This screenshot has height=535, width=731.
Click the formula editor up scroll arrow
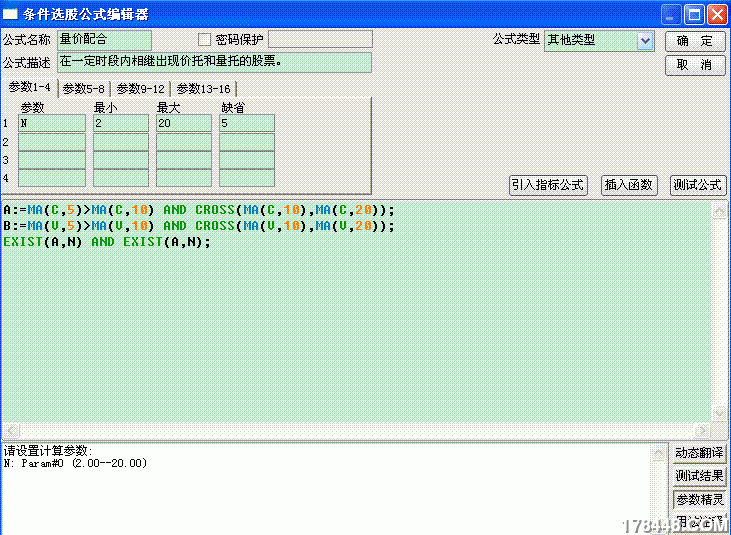pyautogui.click(x=718, y=211)
